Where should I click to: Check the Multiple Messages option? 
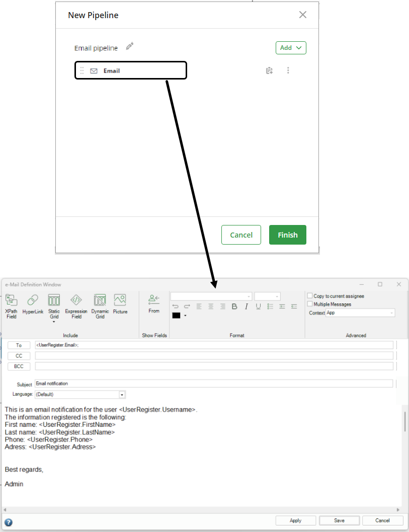309,304
